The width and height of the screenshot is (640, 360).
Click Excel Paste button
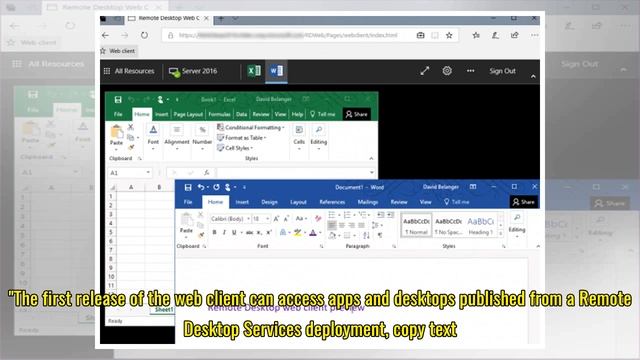pyautogui.click(x=116, y=136)
